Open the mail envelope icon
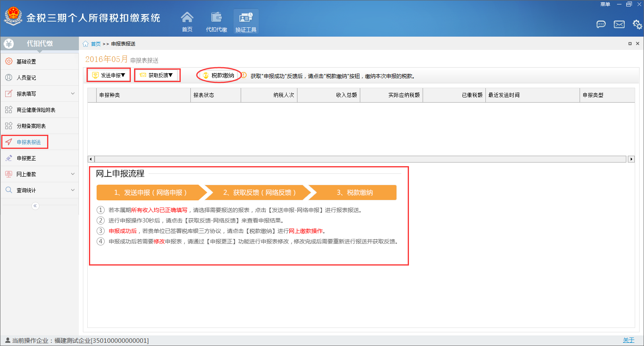644x346 pixels. (x=619, y=25)
